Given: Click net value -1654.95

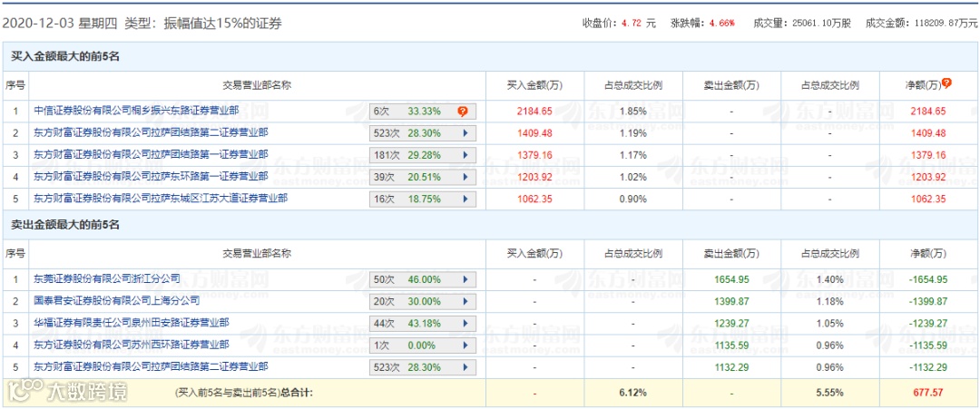Looking at the screenshot, I should pyautogui.click(x=928, y=279).
